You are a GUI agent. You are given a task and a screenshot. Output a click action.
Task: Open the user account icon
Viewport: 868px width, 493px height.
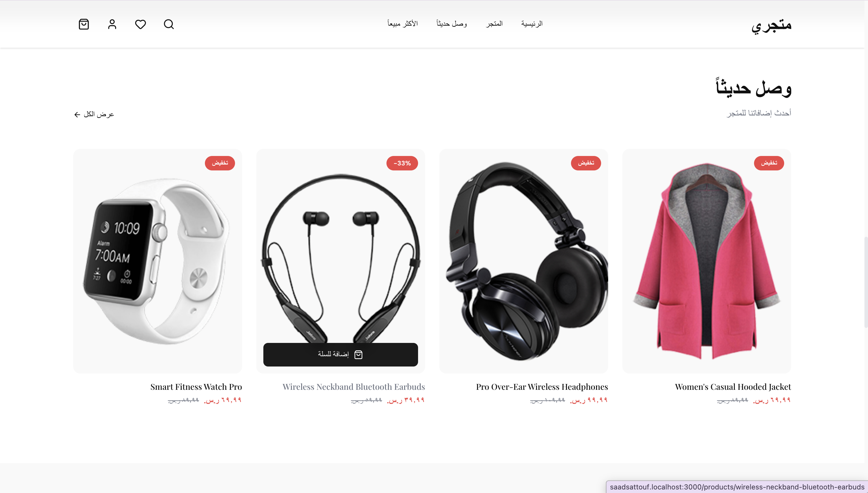click(x=112, y=24)
